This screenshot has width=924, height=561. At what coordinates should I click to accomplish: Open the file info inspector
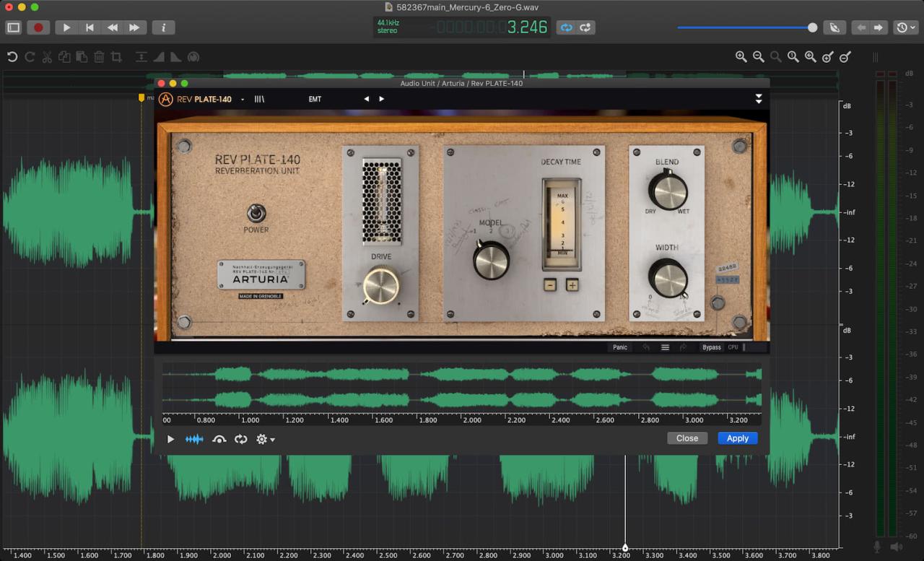[x=164, y=27]
